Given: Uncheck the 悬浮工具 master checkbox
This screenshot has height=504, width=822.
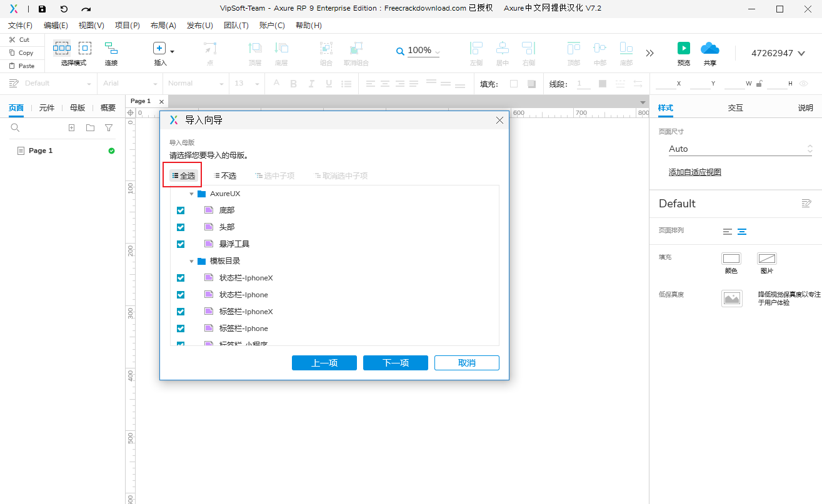Looking at the screenshot, I should point(181,244).
